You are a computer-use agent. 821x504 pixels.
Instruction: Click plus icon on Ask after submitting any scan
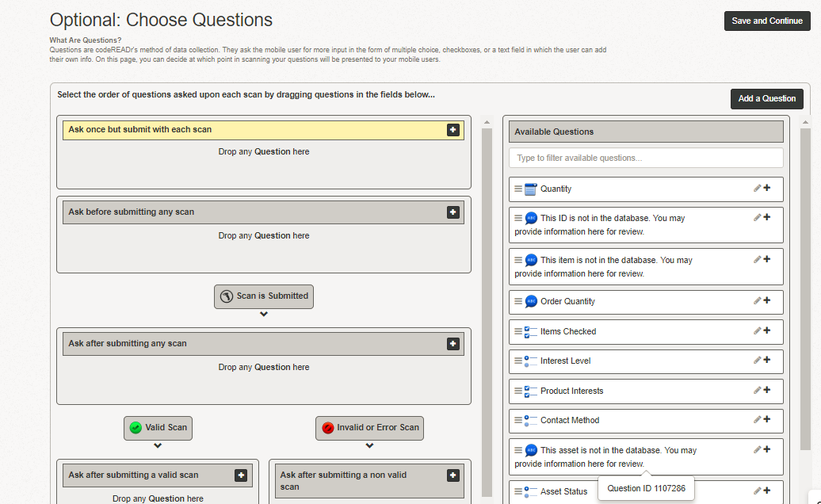(453, 343)
